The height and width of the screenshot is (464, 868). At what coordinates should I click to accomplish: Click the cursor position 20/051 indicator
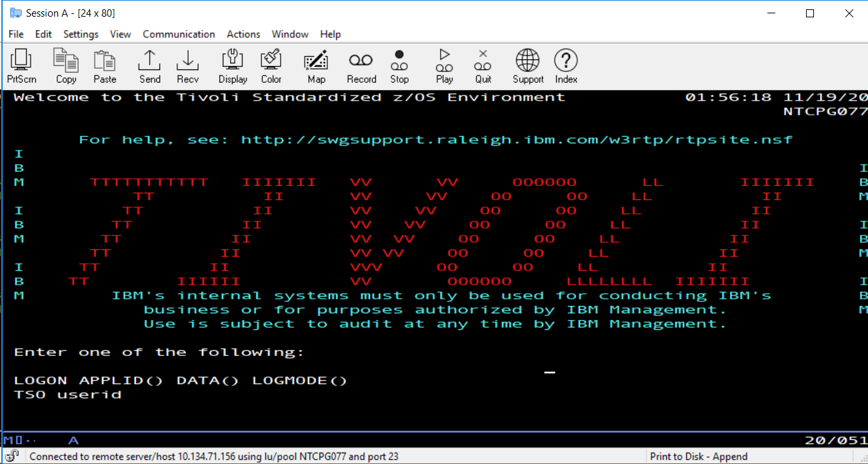point(836,440)
